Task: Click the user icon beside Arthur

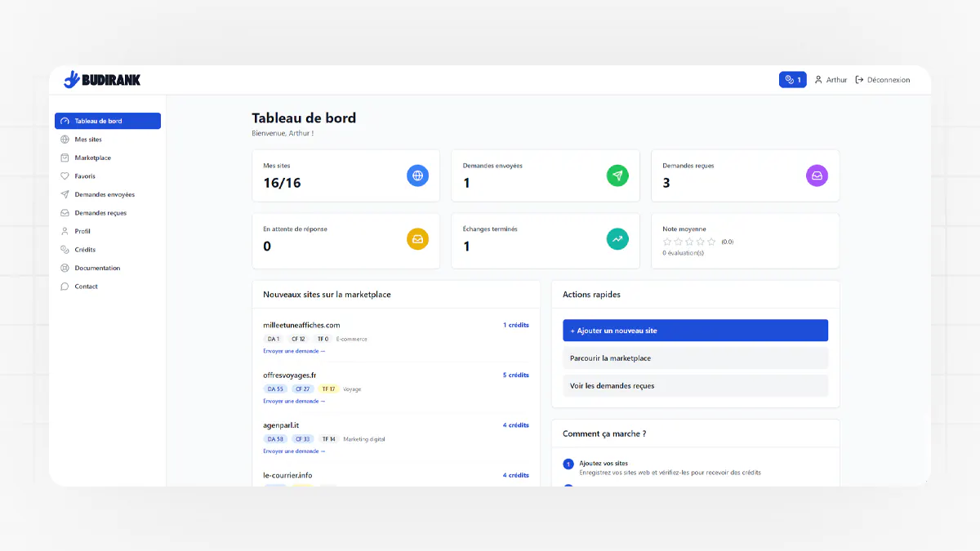Action: click(818, 80)
